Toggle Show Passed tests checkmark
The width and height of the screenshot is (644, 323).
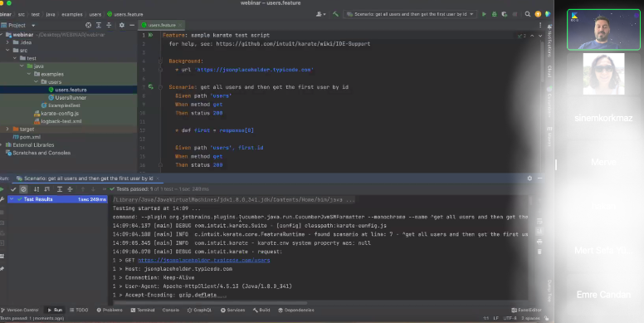pyautogui.click(x=13, y=189)
